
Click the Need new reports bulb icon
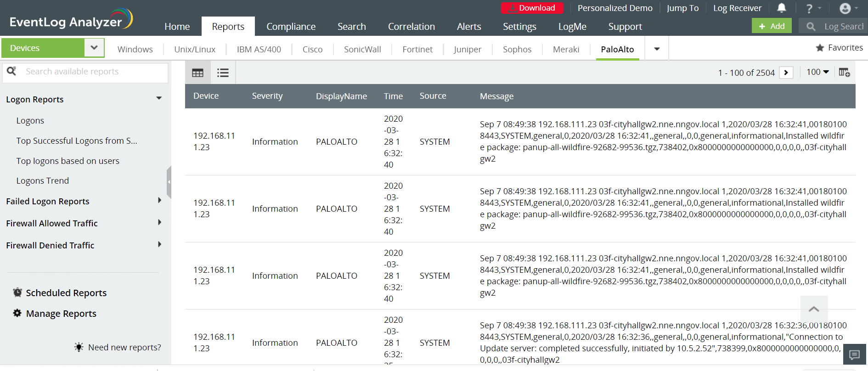click(79, 347)
